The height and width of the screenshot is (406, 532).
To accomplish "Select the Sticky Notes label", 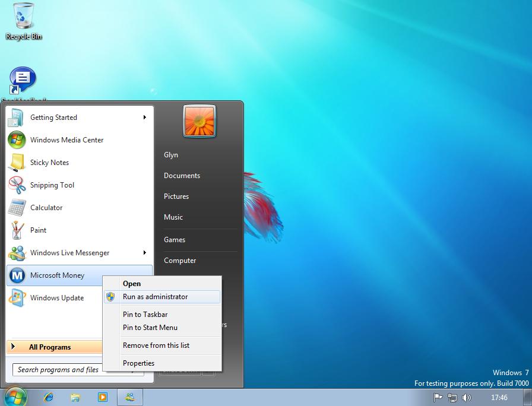I will pyautogui.click(x=49, y=163).
